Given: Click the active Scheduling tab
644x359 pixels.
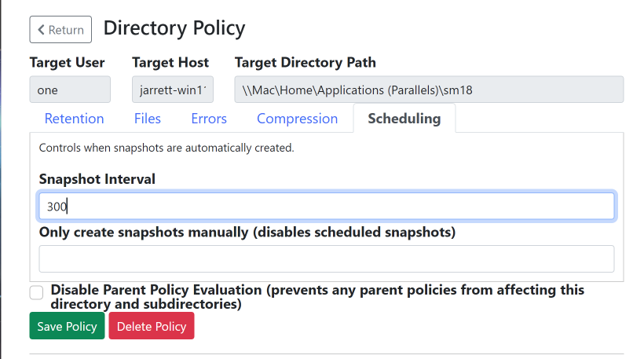Looking at the screenshot, I should (x=404, y=119).
